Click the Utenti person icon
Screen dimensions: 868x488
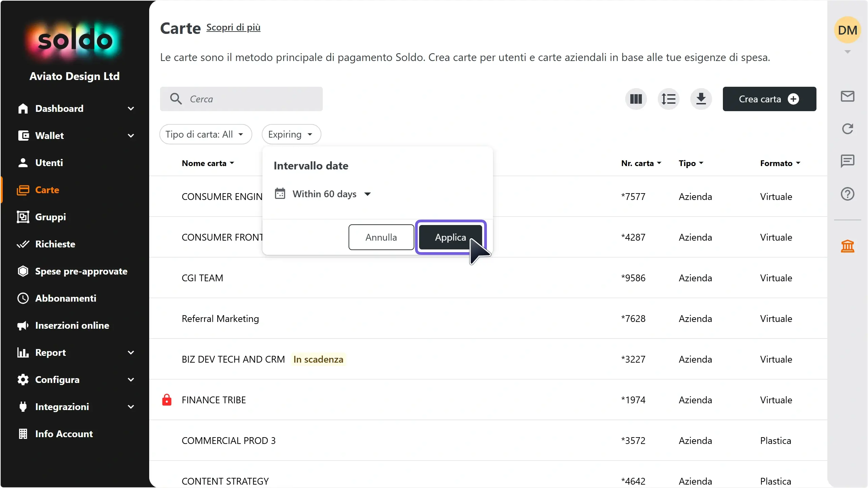tap(23, 163)
